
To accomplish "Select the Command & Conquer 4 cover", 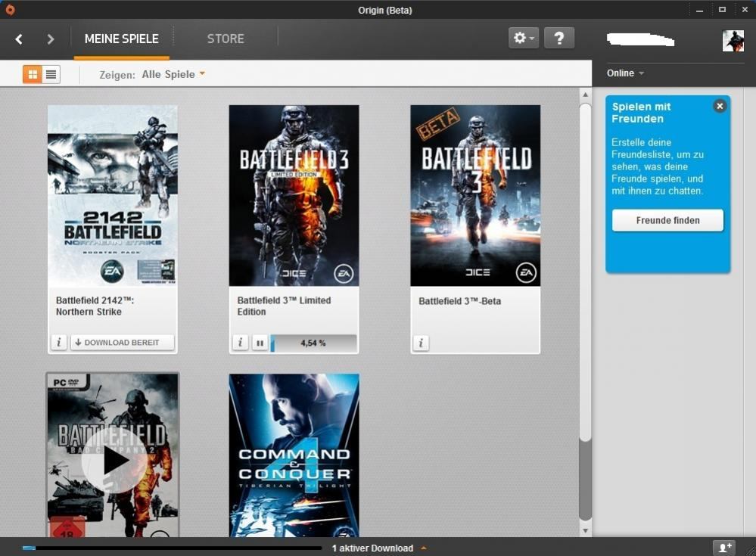I will click(294, 455).
